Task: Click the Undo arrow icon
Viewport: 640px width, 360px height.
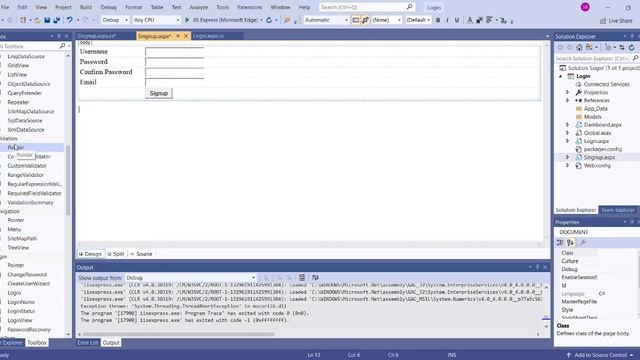Action: coord(69,20)
